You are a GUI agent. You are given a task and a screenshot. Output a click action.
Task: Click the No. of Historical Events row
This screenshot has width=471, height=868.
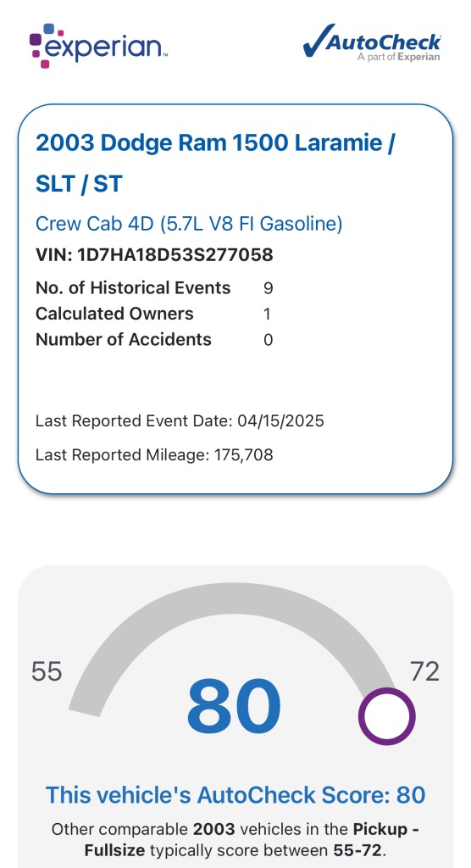tap(154, 288)
